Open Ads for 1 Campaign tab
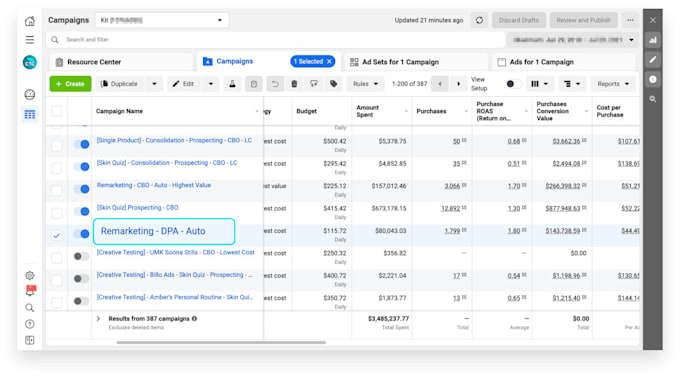 point(564,62)
